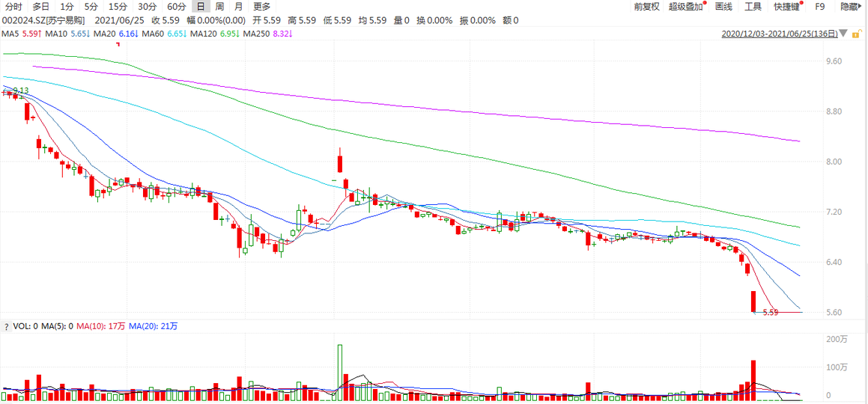Click the 5.59 low price label
Screen dimensions: 868x404
click(x=771, y=312)
